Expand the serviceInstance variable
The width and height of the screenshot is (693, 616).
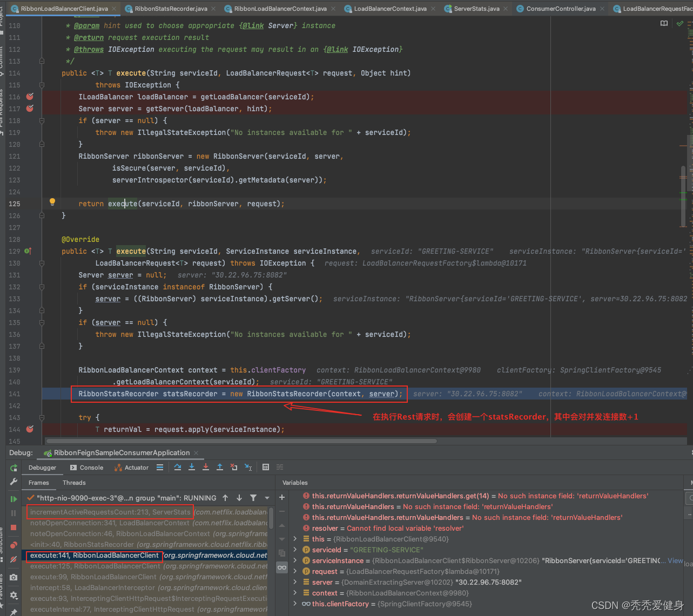tap(295, 560)
